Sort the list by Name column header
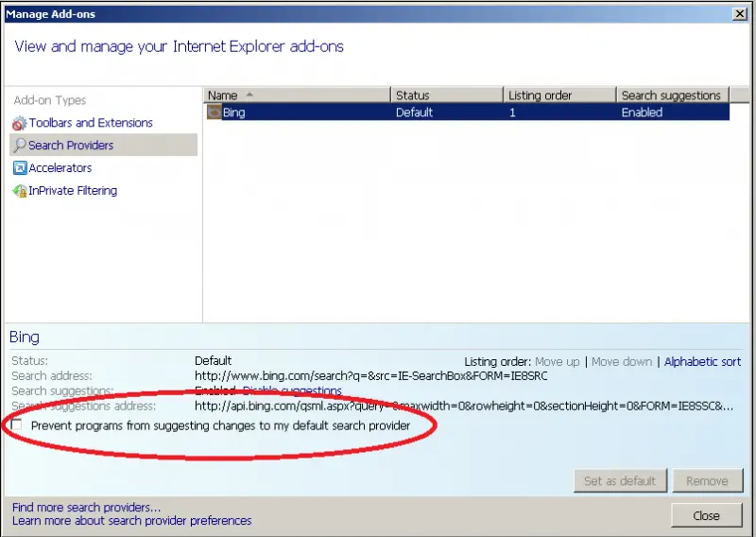756x537 pixels. [297, 95]
